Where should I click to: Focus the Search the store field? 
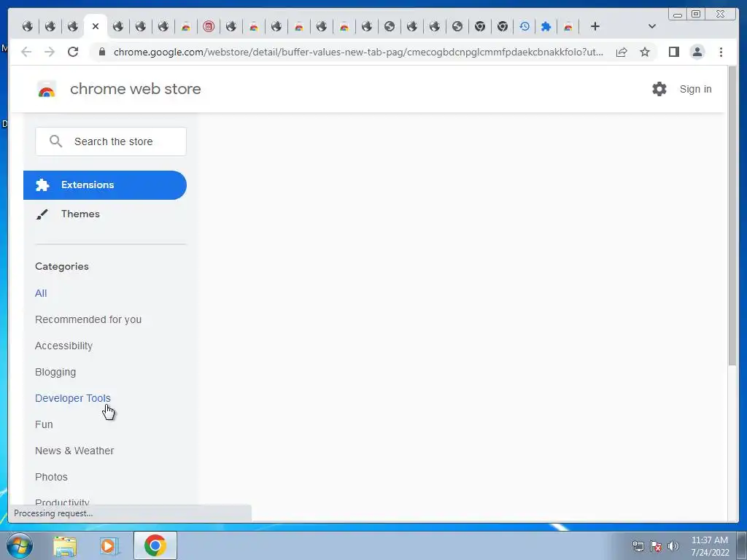tap(111, 141)
